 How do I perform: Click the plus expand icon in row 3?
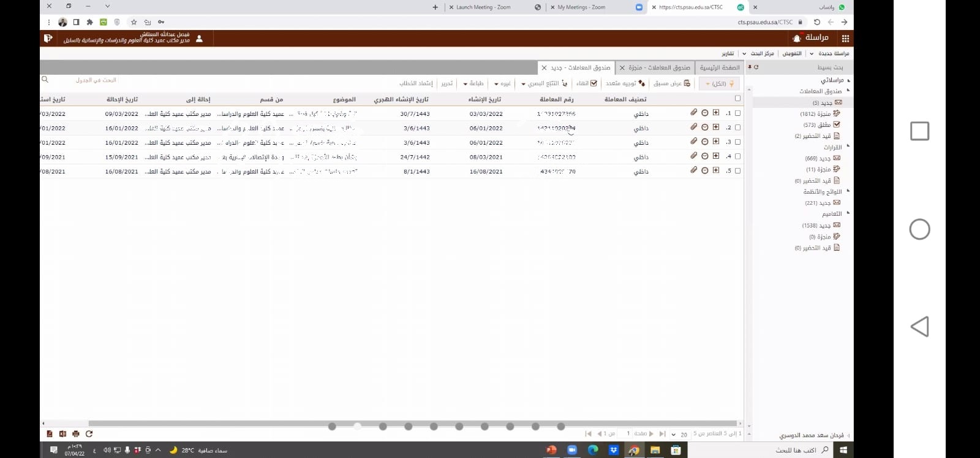[x=716, y=142]
